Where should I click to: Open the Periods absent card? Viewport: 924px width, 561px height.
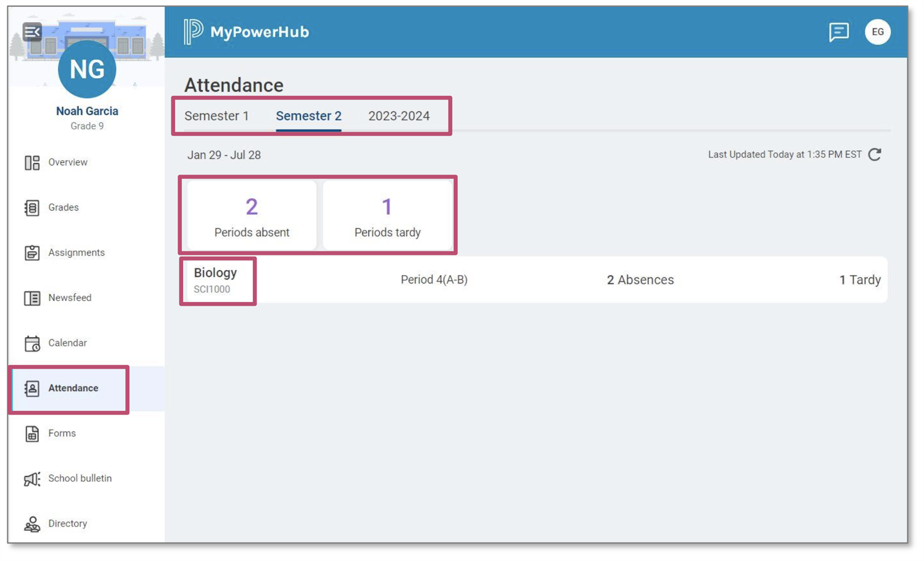pos(252,215)
